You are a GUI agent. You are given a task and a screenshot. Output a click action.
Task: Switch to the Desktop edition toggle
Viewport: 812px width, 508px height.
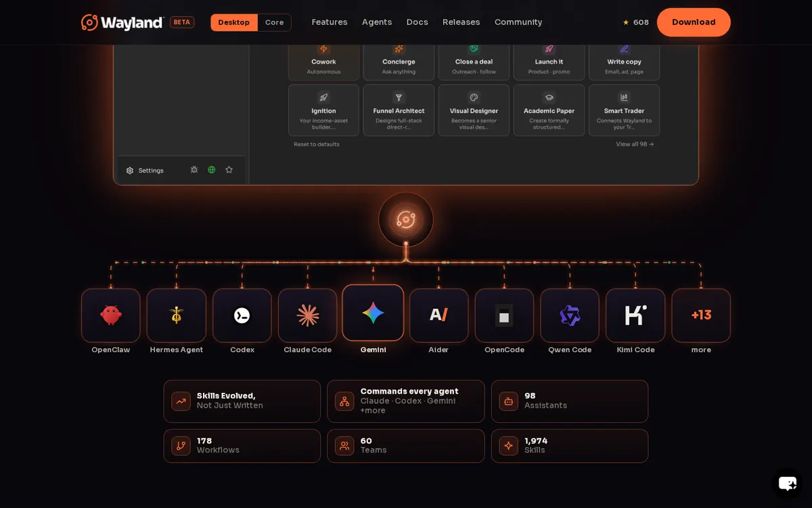[x=234, y=22]
